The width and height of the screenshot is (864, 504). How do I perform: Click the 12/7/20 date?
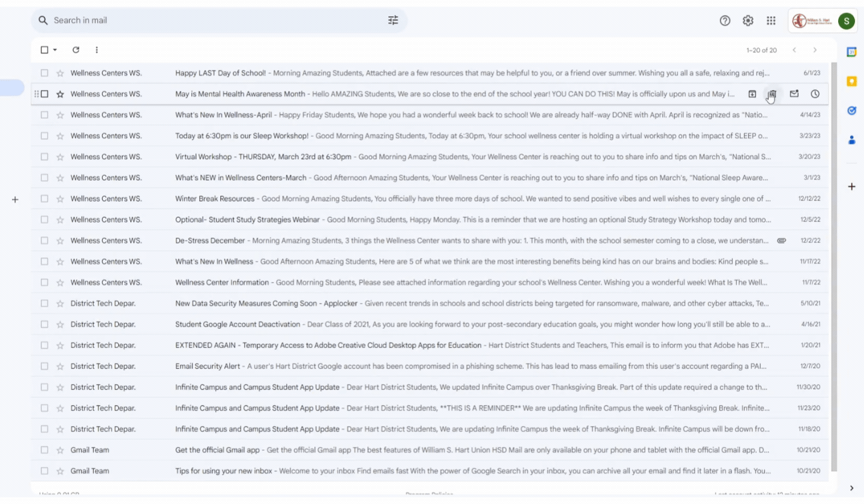tap(811, 366)
